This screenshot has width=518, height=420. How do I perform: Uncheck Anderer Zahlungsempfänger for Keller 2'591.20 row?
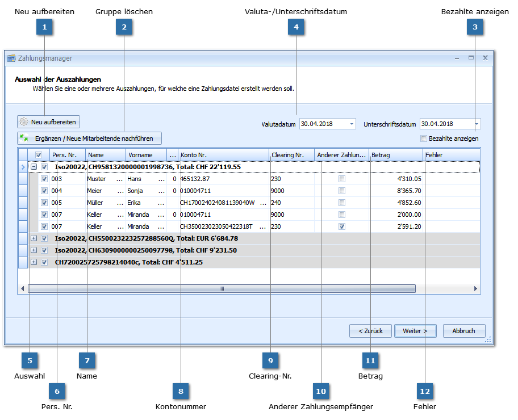(342, 226)
